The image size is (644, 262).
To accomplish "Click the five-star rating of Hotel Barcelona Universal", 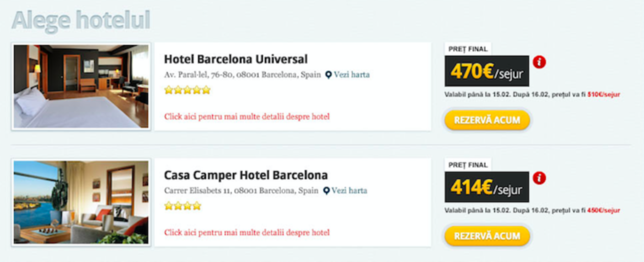I will click(x=187, y=90).
